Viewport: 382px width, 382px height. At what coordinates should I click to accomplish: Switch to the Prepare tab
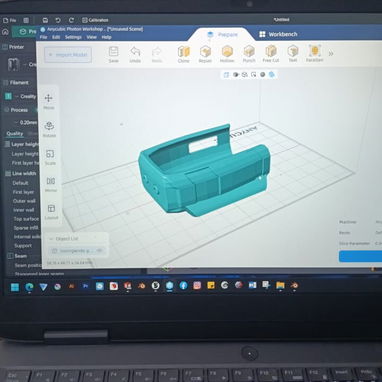(x=222, y=35)
